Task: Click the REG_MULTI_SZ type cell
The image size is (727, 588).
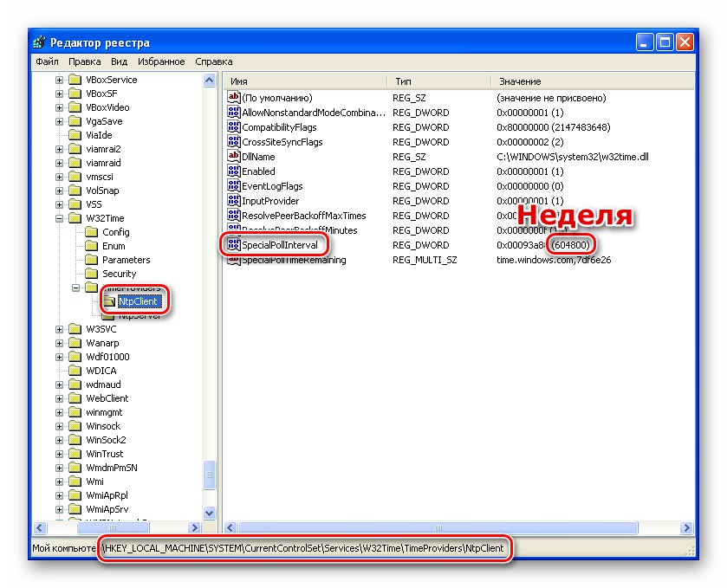Action: [425, 260]
